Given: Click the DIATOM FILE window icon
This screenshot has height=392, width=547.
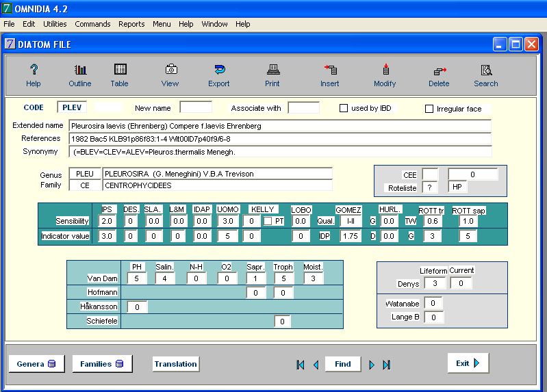Looking at the screenshot, I should point(10,44).
